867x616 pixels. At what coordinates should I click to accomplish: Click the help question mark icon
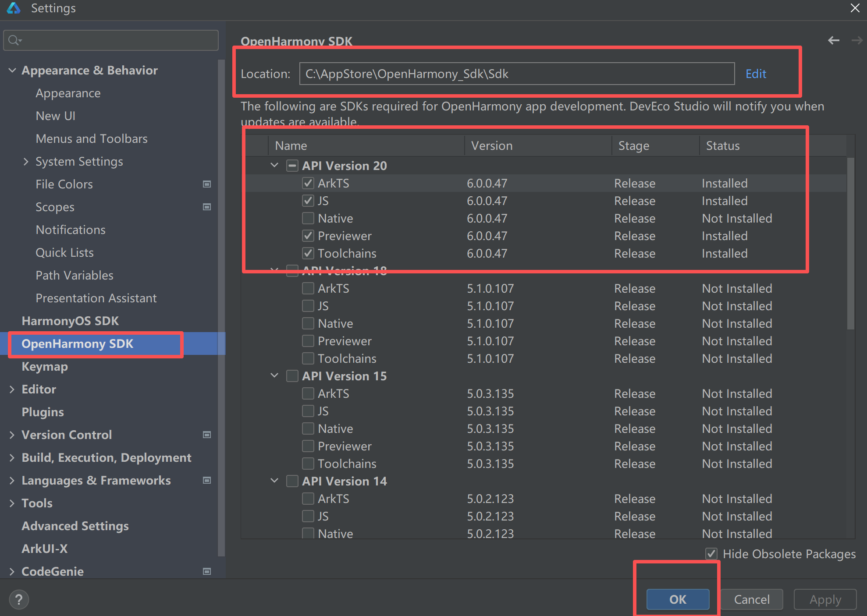[x=19, y=599]
